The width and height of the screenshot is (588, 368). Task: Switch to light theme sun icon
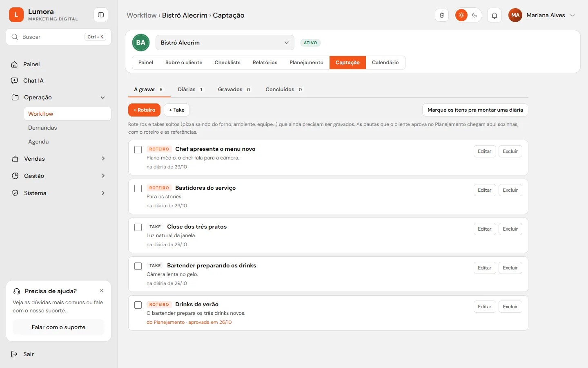[461, 15]
